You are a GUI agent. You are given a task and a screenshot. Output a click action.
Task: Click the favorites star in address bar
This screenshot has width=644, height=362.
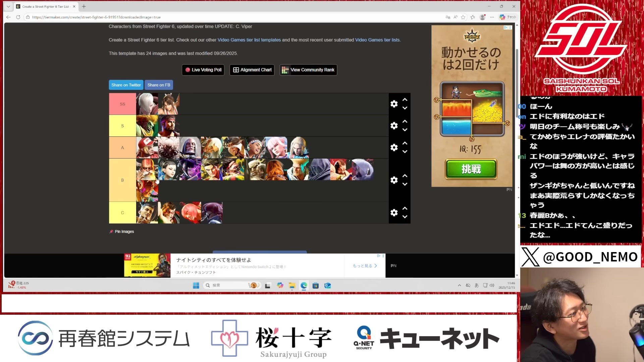(463, 17)
